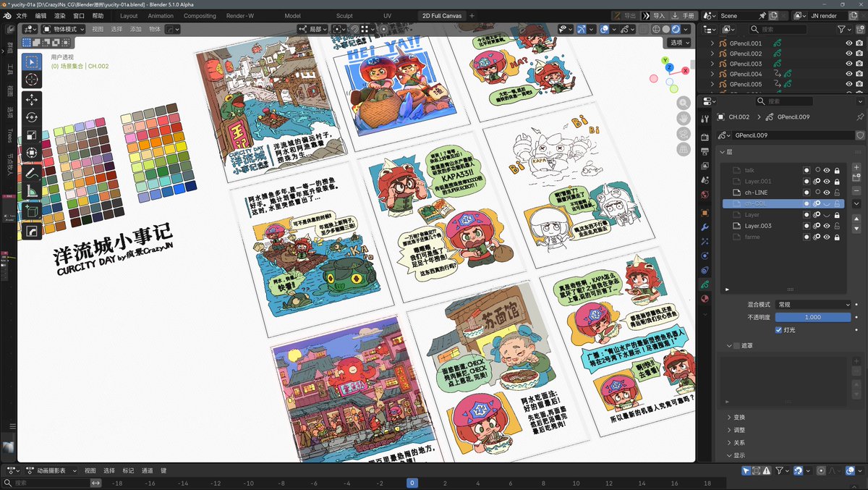The width and height of the screenshot is (868, 490).
Task: Select the Annotate pencil tool
Action: [33, 173]
